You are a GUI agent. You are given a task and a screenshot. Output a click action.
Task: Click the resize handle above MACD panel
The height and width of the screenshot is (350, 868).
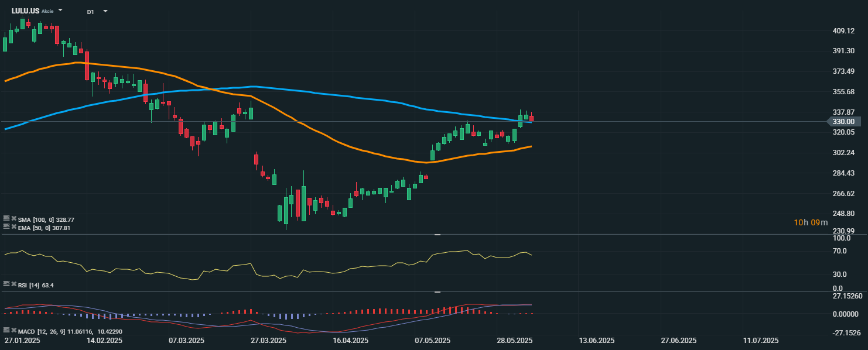tap(437, 292)
